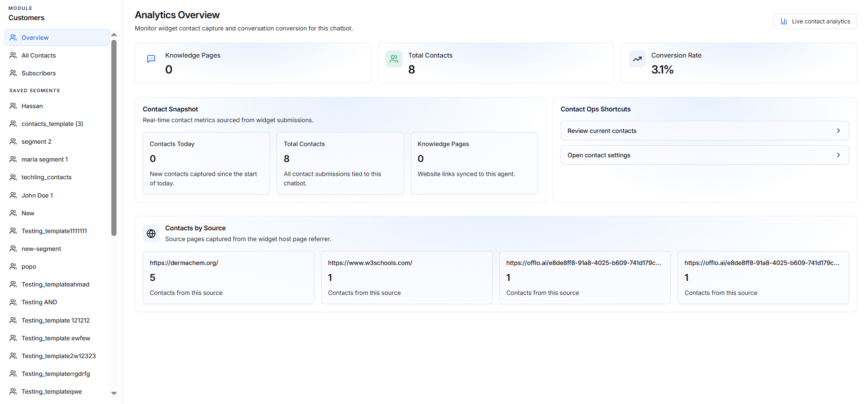This screenshot has height=404, width=868.
Task: Click the Conversion Rate trending arrow icon
Action: [x=637, y=59]
